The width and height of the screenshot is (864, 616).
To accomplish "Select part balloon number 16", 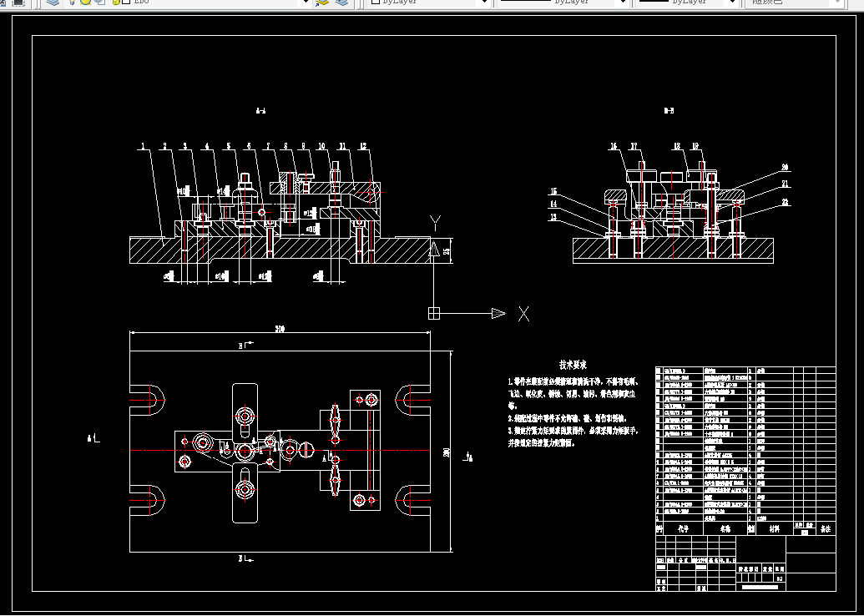I will click(x=614, y=147).
